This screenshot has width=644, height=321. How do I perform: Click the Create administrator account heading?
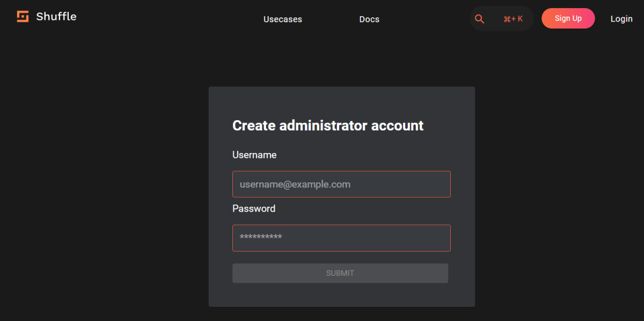(327, 125)
